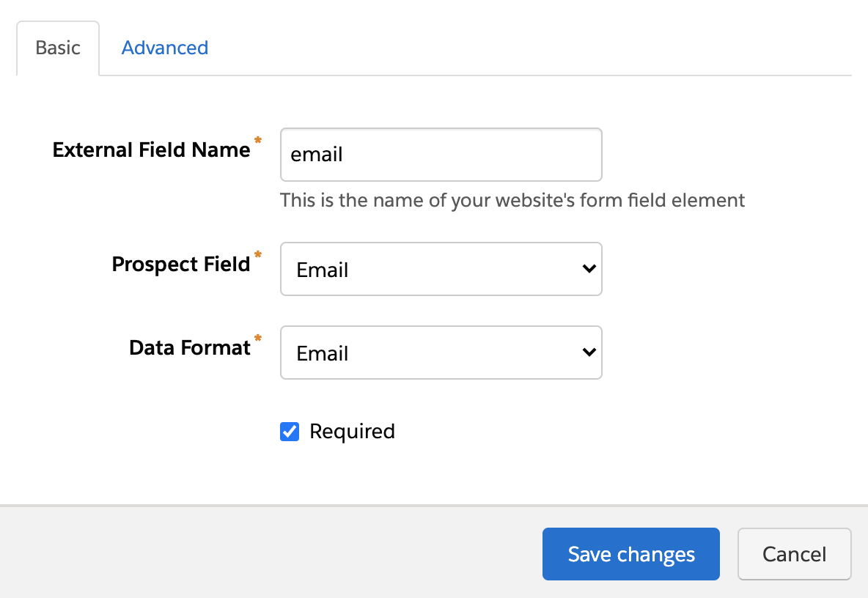Switch to the Advanced tab
Screen dimensions: 868x598
164,48
